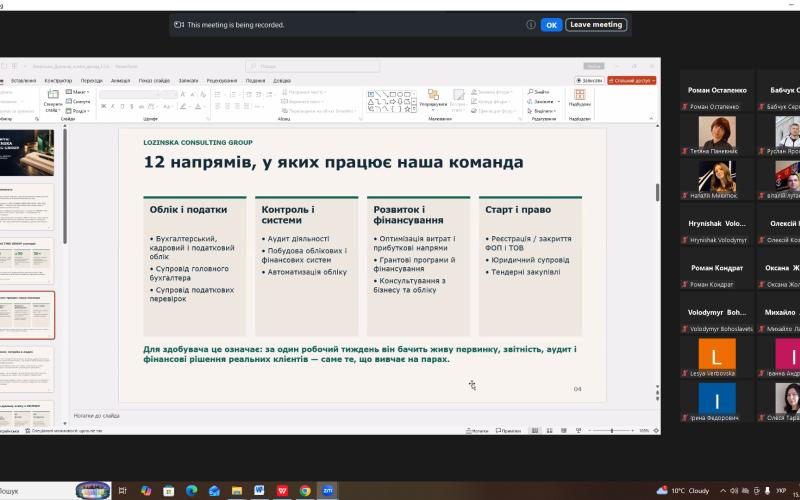Switch to normal view icon
Viewport: 800px width, 500px height.
click(x=535, y=431)
